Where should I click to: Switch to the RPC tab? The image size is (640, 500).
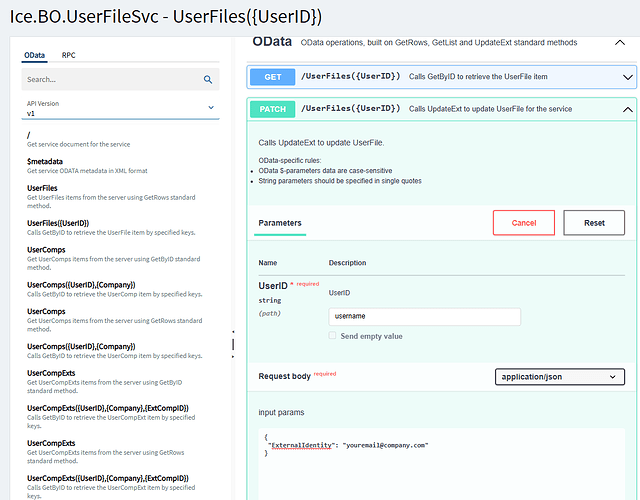pos(69,55)
